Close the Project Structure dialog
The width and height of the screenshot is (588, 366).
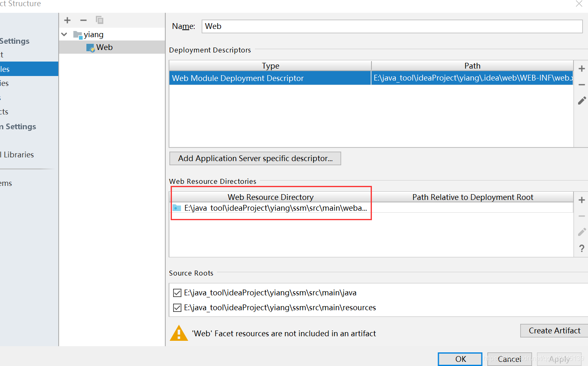pyautogui.click(x=579, y=4)
